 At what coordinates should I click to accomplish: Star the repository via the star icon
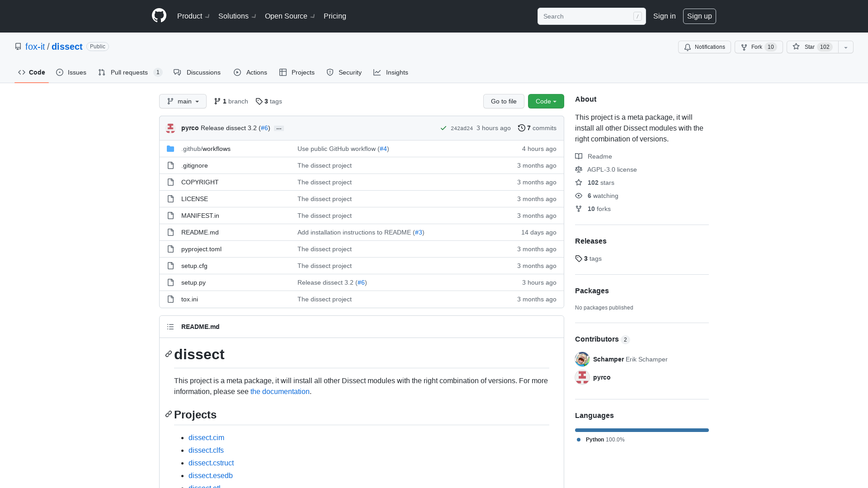click(795, 47)
